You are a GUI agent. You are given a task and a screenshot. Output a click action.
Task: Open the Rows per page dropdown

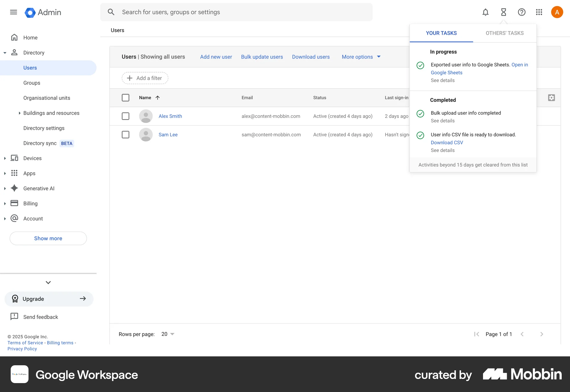tap(167, 334)
